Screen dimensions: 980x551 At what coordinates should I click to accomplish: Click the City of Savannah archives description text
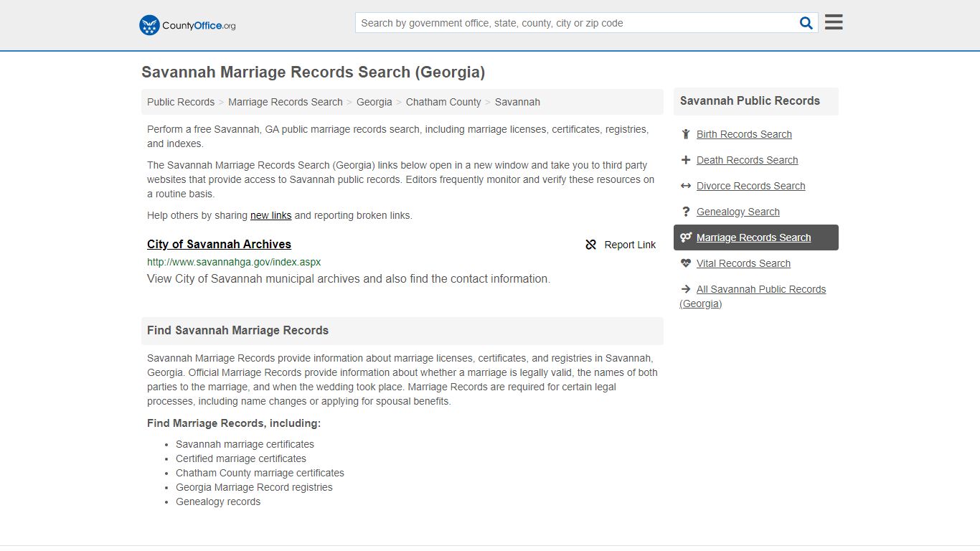(x=349, y=279)
